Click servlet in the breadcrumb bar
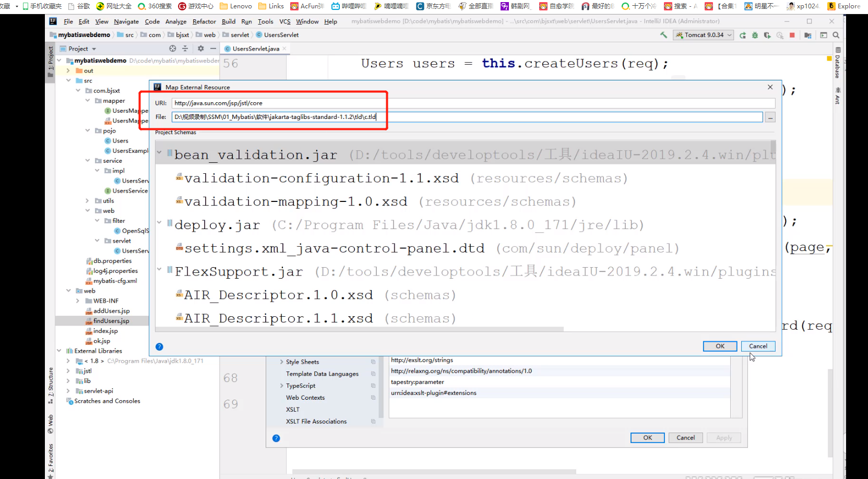This screenshot has height=479, width=868. tap(240, 35)
